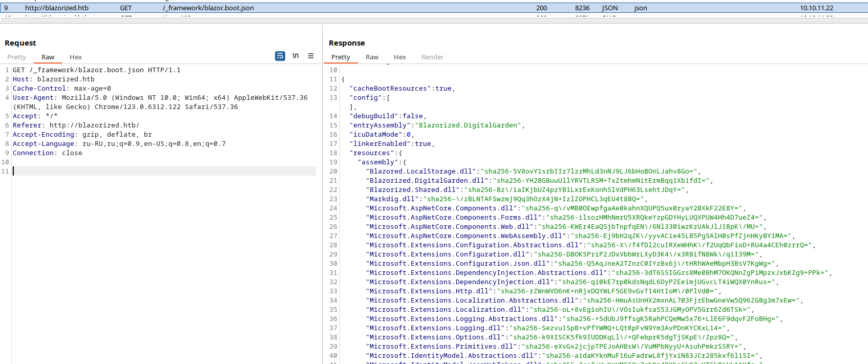Click the "config" JSON key
Viewport: 868px width, 364px height.
366,98
